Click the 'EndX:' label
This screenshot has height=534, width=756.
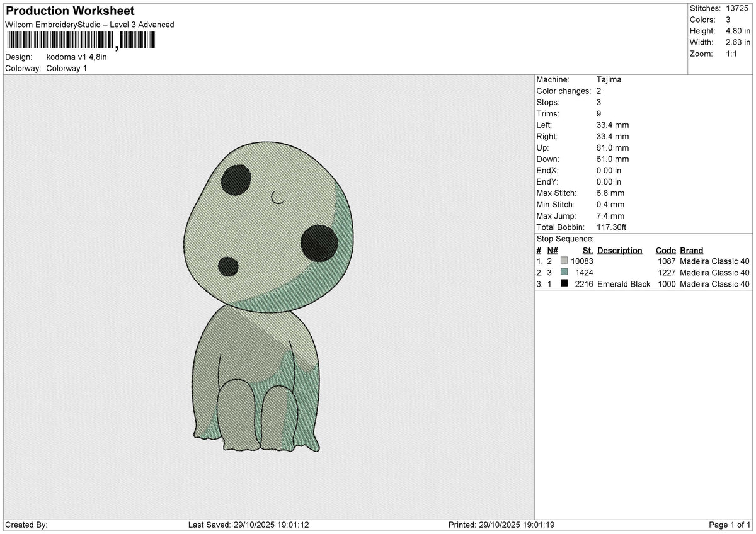point(547,171)
